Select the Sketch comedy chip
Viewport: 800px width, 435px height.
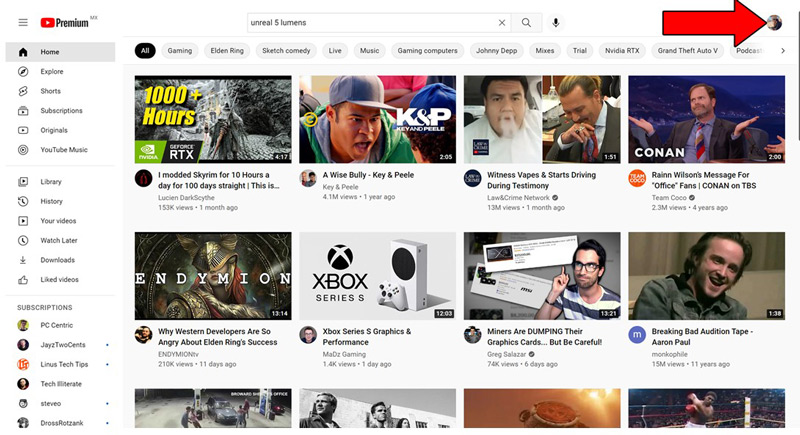(x=286, y=50)
